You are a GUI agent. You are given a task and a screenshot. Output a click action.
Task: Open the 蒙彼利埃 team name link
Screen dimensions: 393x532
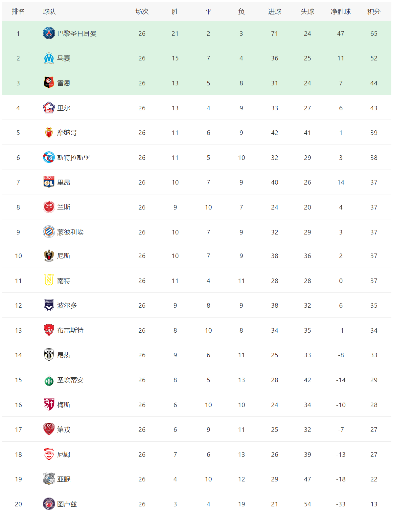tap(70, 232)
